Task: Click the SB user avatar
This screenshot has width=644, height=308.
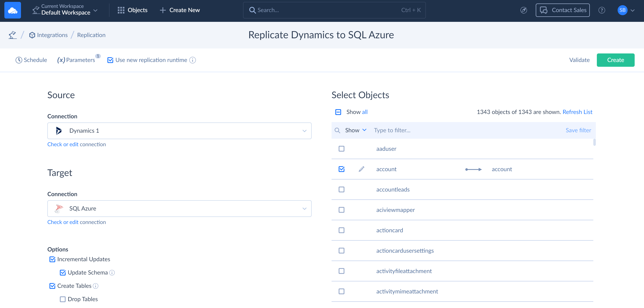Action: pos(622,10)
